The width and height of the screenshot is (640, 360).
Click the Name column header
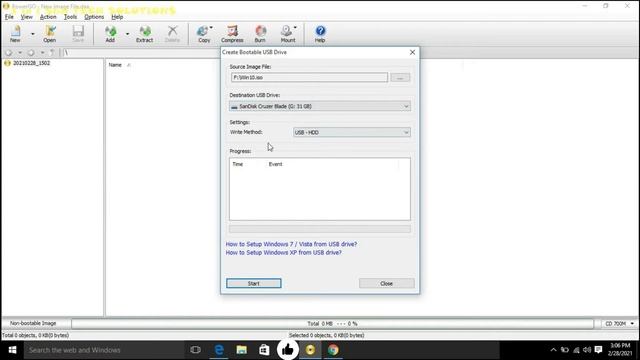click(x=115, y=65)
